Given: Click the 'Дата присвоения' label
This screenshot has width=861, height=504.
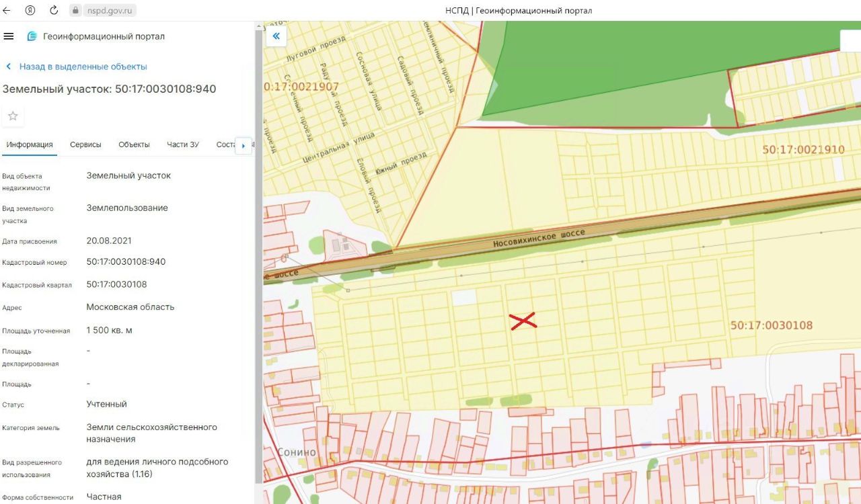Looking at the screenshot, I should (x=30, y=241).
